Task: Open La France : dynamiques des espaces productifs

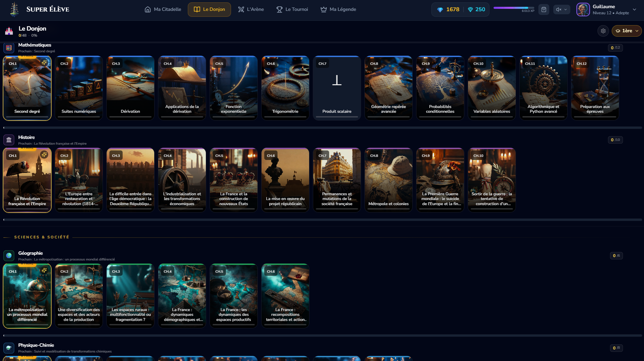Action: (x=234, y=296)
